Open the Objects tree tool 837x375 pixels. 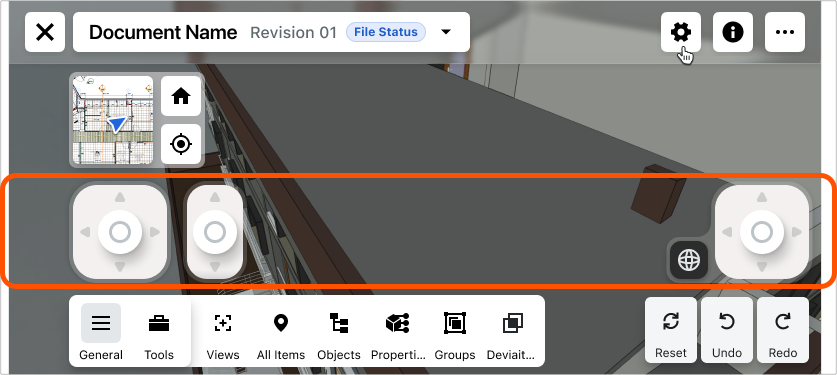tap(339, 332)
